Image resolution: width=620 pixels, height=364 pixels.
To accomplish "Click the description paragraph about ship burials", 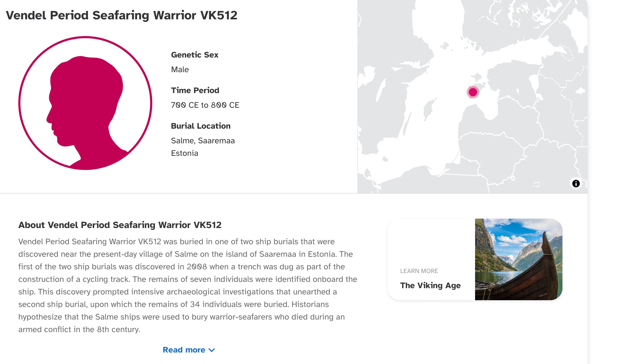I will [188, 286].
